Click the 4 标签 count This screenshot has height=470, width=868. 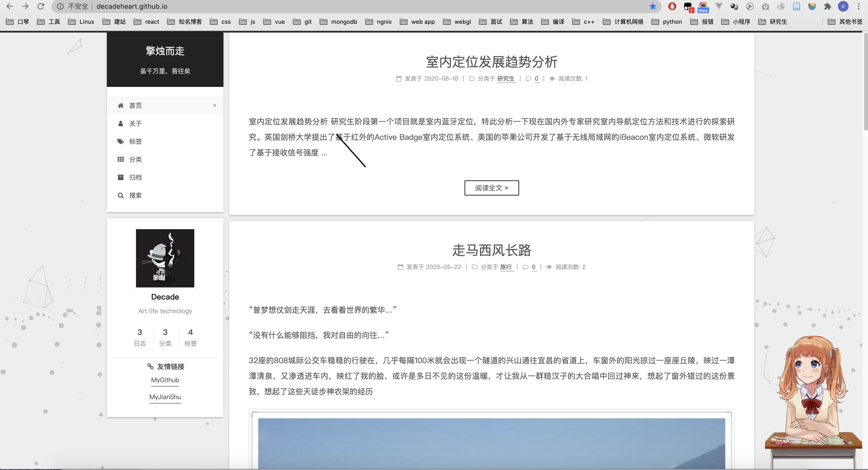click(190, 337)
